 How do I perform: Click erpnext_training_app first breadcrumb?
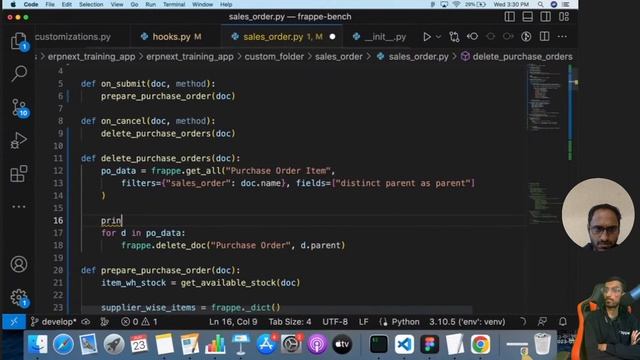[91, 57]
